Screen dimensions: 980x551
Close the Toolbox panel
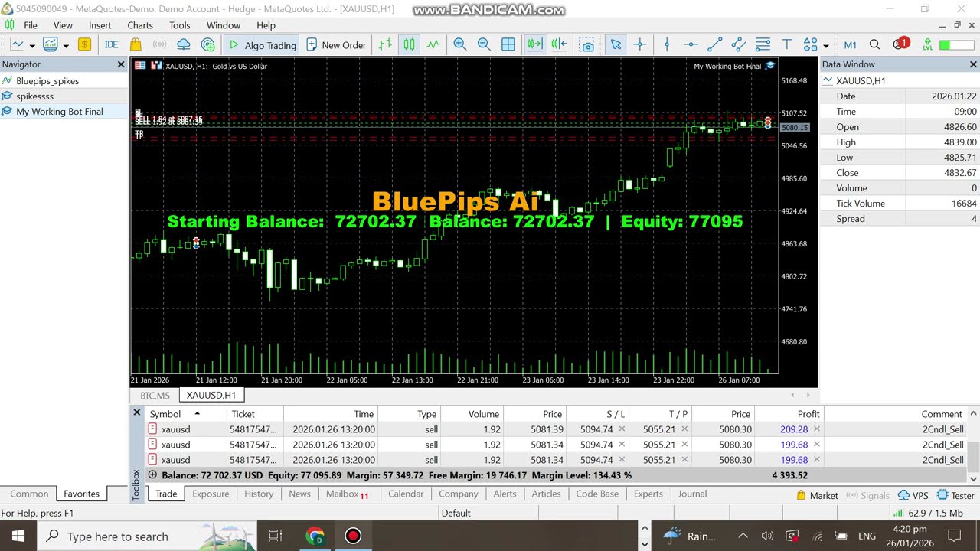[137, 412]
